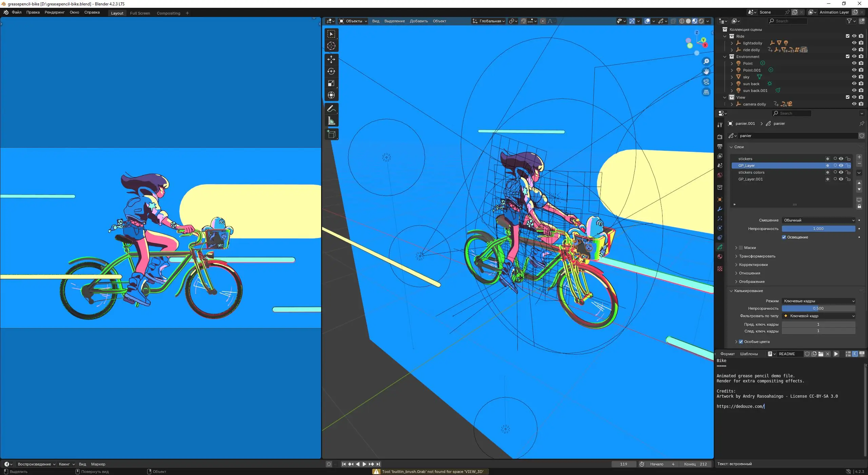The height and width of the screenshot is (475, 868).
Task: Switch to the Compositing workspace tab
Action: tap(168, 13)
